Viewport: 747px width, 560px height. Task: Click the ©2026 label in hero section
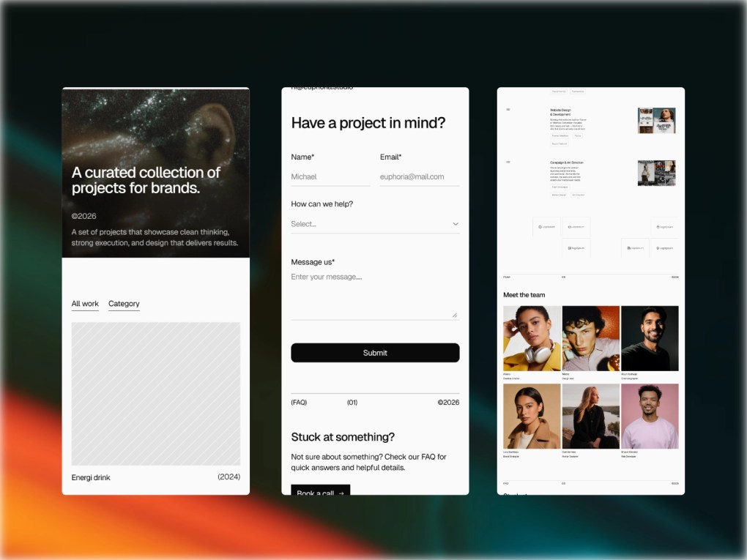83,216
